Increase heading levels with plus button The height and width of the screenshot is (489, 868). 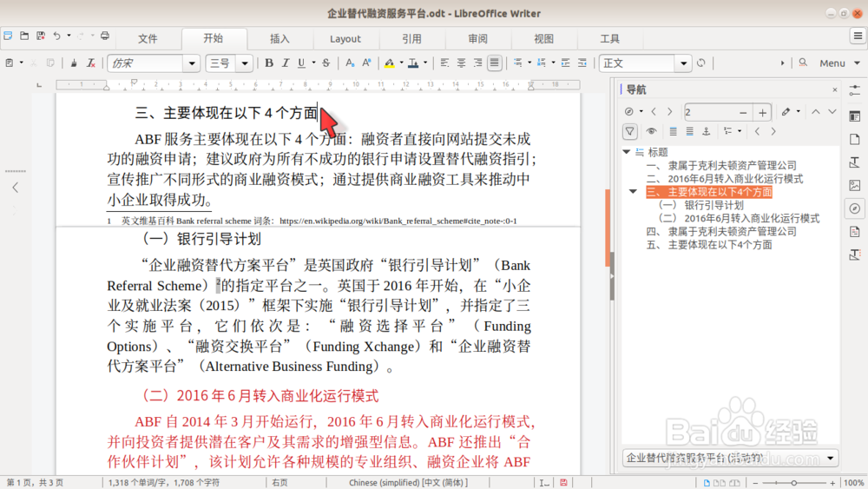[762, 112]
